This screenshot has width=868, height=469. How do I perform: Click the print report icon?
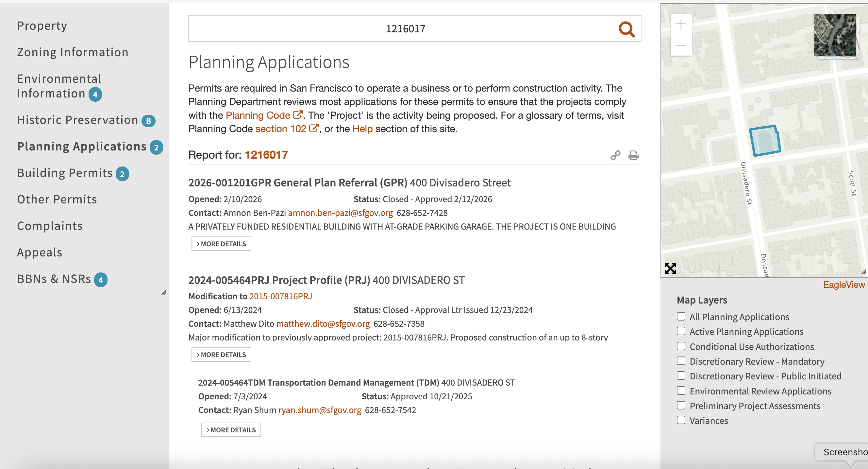pyautogui.click(x=633, y=155)
